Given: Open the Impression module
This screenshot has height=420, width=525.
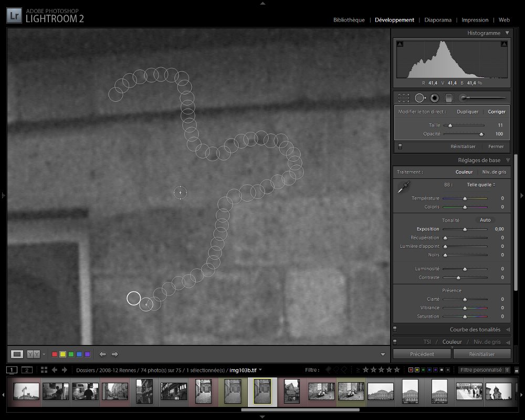Looking at the screenshot, I should coord(475,20).
